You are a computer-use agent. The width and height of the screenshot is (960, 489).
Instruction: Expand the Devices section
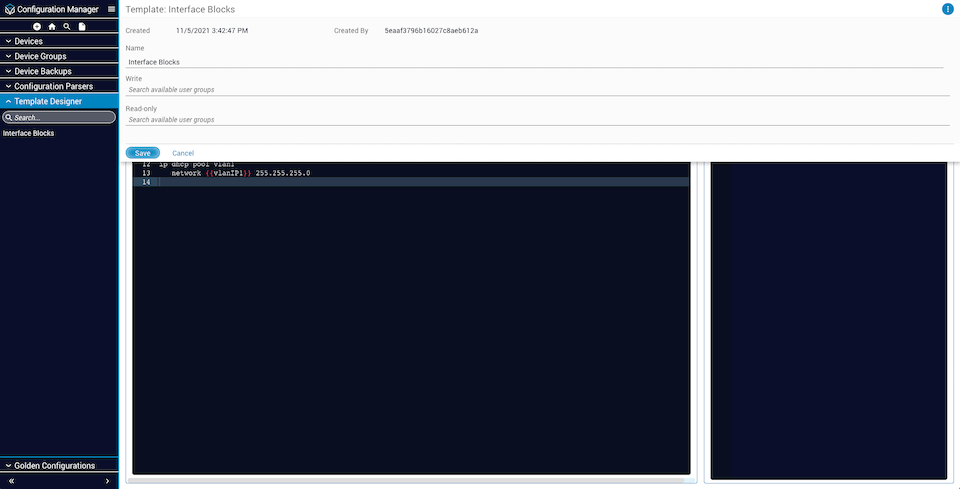pyautogui.click(x=59, y=41)
